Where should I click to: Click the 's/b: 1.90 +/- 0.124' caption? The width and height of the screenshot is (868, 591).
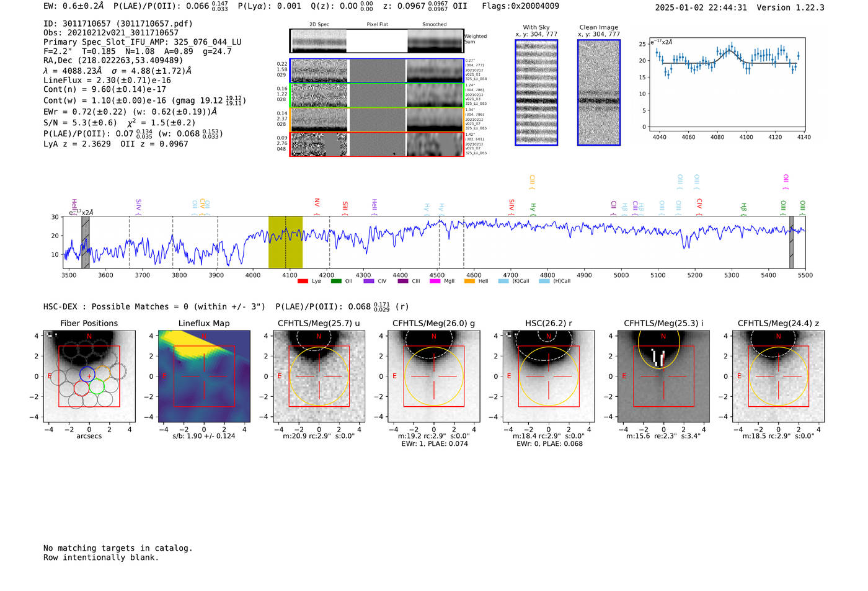204,436
